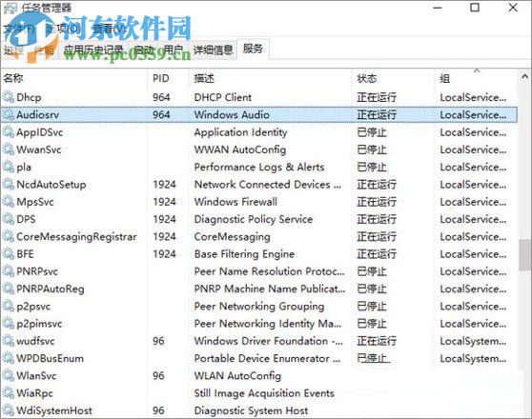Click the WLAN AutoConfig description
The height and width of the screenshot is (419, 532).
click(237, 375)
